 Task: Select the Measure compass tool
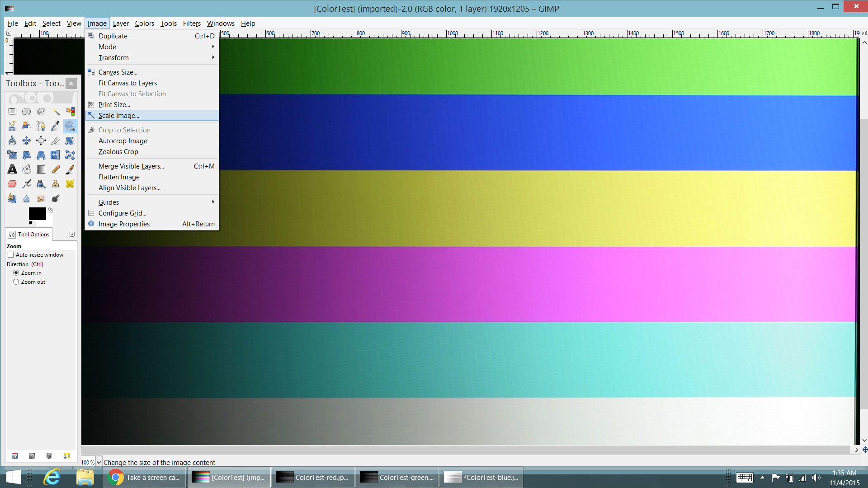click(12, 141)
